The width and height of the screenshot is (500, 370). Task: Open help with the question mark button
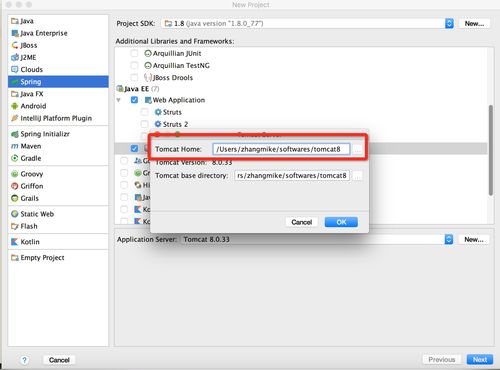pos(24,360)
